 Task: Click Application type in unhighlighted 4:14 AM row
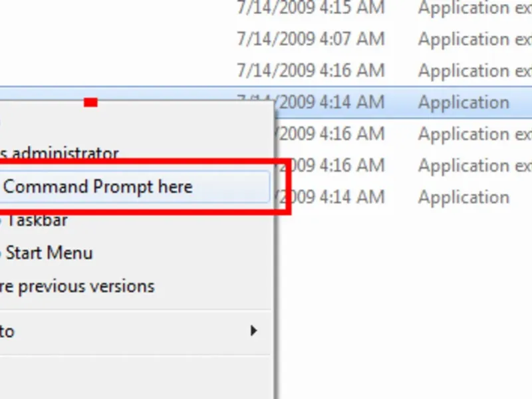pos(464,197)
